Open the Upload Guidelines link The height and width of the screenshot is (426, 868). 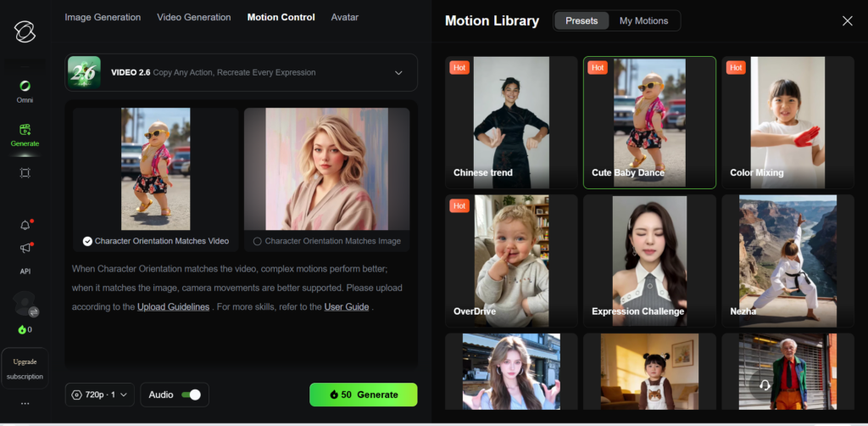(x=173, y=307)
